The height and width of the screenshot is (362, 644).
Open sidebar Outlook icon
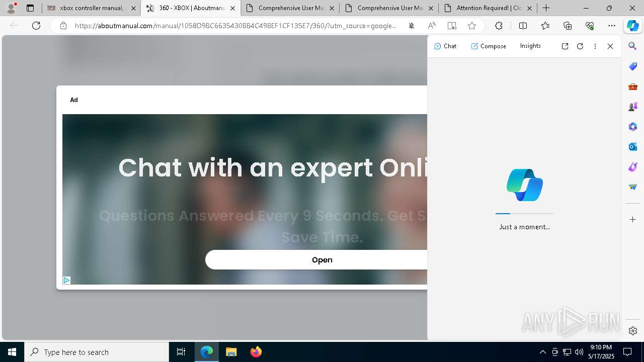tap(633, 147)
